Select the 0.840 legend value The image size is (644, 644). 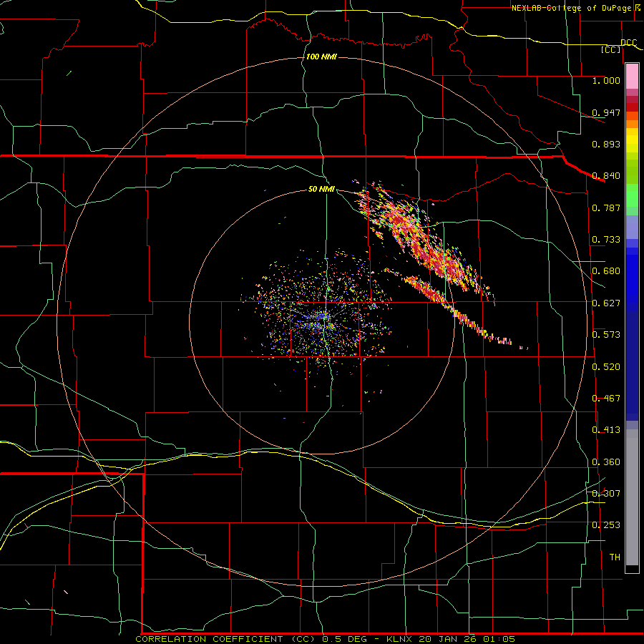point(606,176)
